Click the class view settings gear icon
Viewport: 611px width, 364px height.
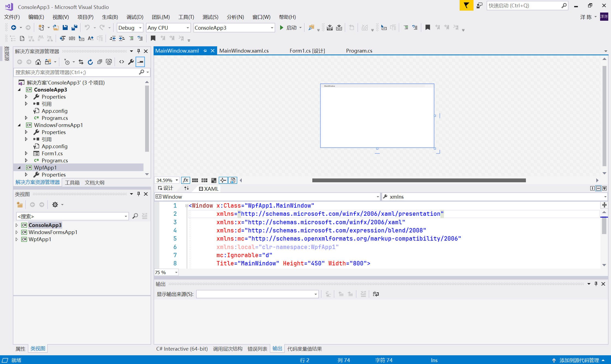pos(55,205)
